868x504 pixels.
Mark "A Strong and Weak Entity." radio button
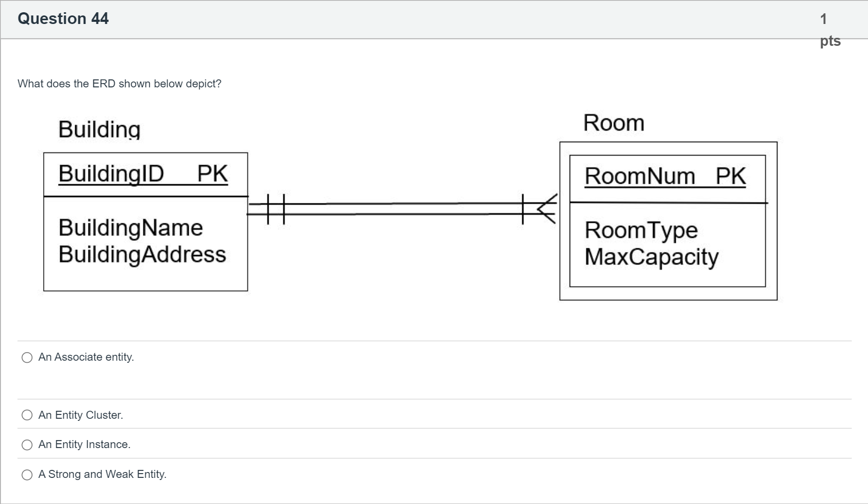pos(27,475)
